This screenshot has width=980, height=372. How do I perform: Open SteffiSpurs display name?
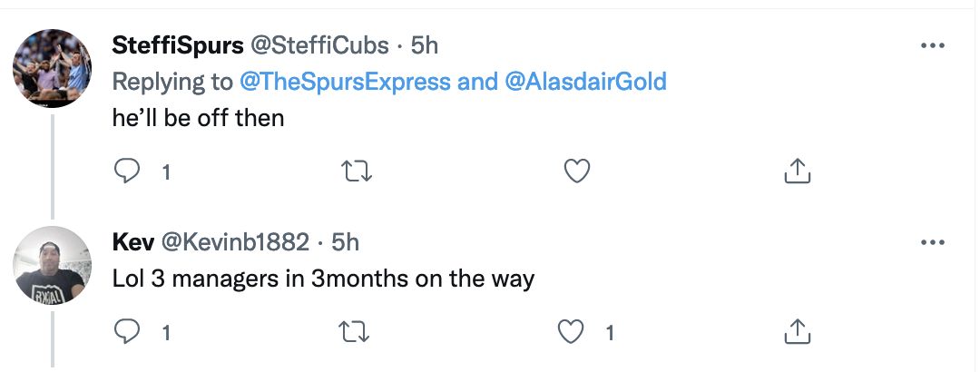[178, 45]
